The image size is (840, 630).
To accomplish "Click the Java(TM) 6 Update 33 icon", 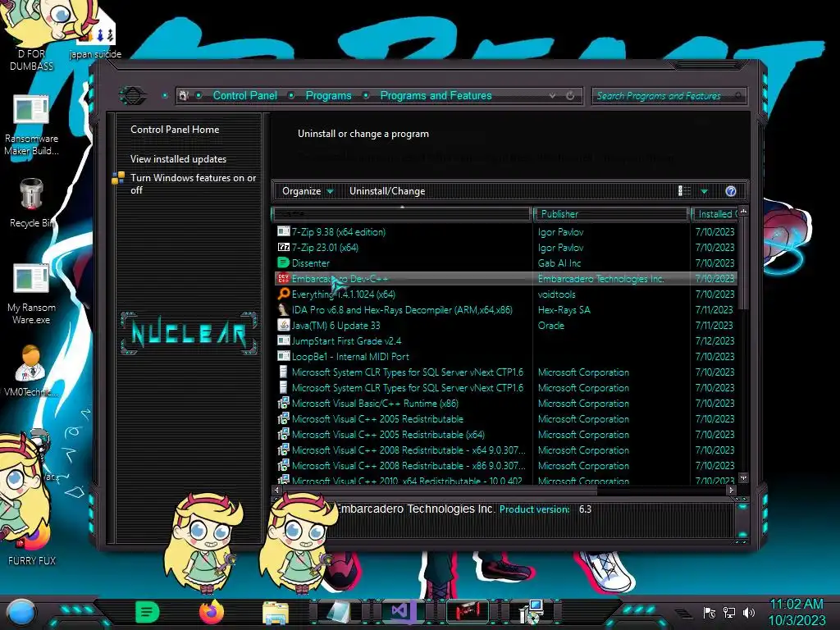I will 283,325.
